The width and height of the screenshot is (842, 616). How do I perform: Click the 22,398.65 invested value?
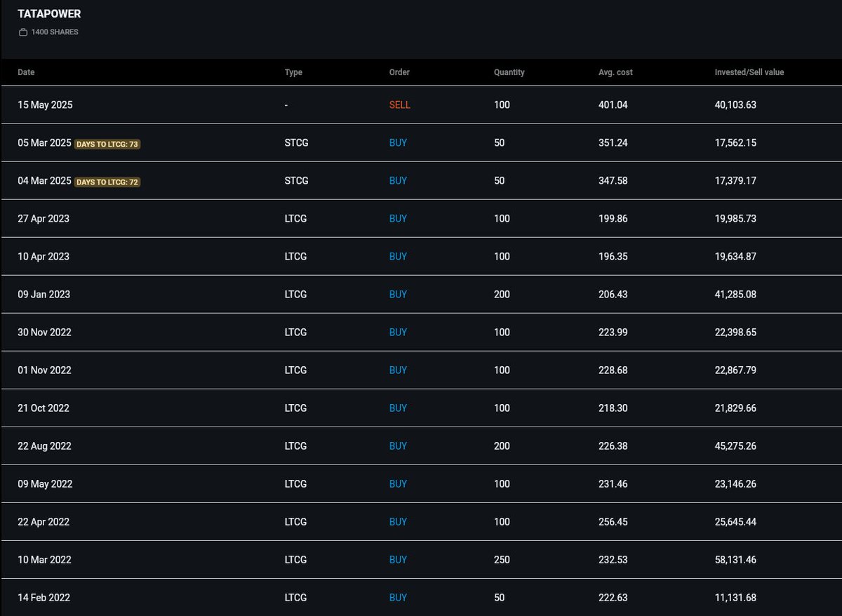tap(735, 333)
